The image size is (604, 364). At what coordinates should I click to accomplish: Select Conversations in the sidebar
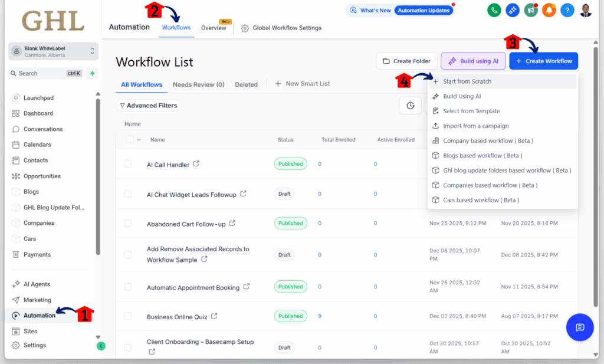[x=38, y=129]
